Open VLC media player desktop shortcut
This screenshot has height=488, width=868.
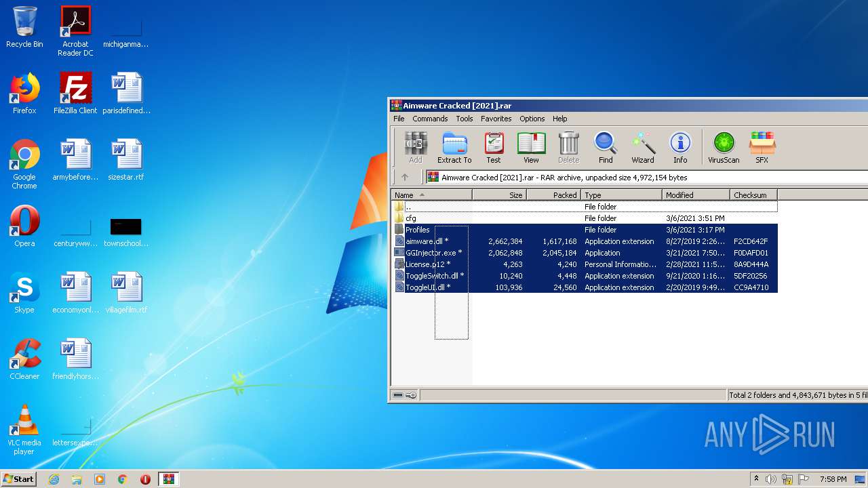pos(24,430)
